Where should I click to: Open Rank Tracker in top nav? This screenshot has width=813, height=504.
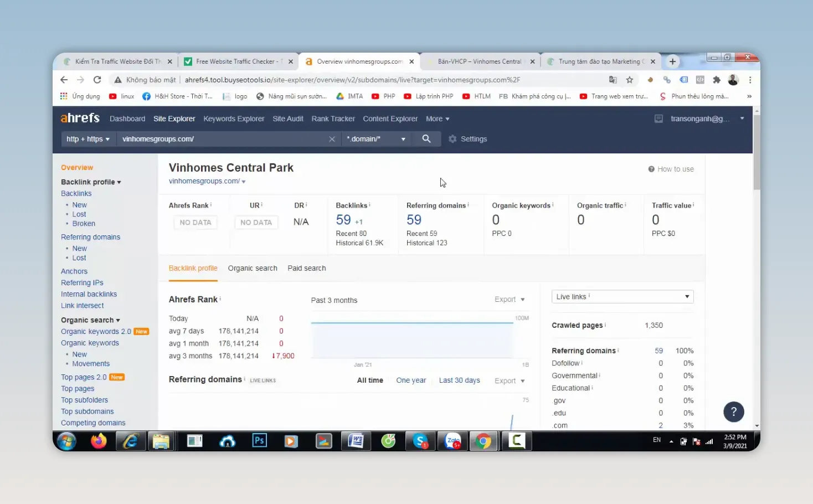(333, 119)
